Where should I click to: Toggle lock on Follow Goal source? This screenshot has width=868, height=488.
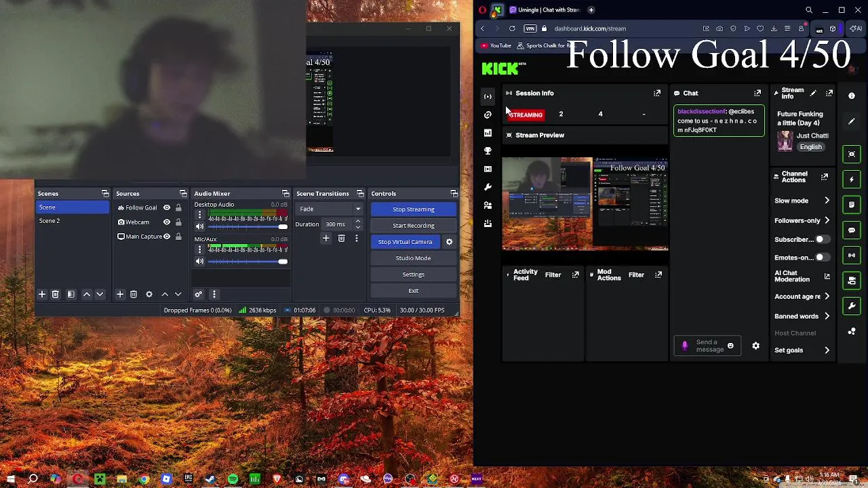pyautogui.click(x=178, y=208)
